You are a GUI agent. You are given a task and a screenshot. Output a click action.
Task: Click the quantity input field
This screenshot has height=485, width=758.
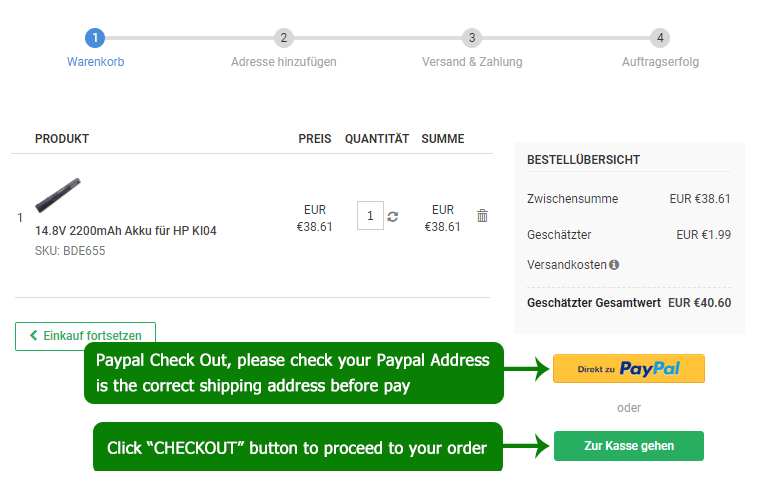click(370, 216)
